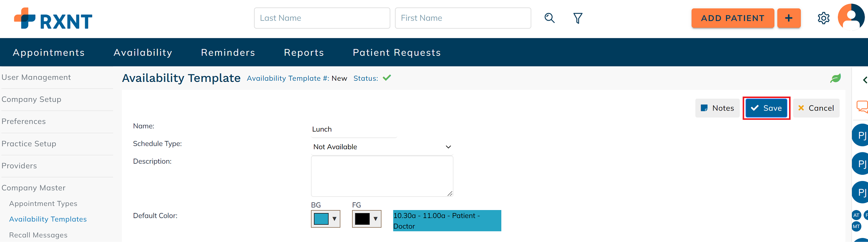Switch to the Reminders tab
This screenshot has height=242, width=868.
(228, 53)
